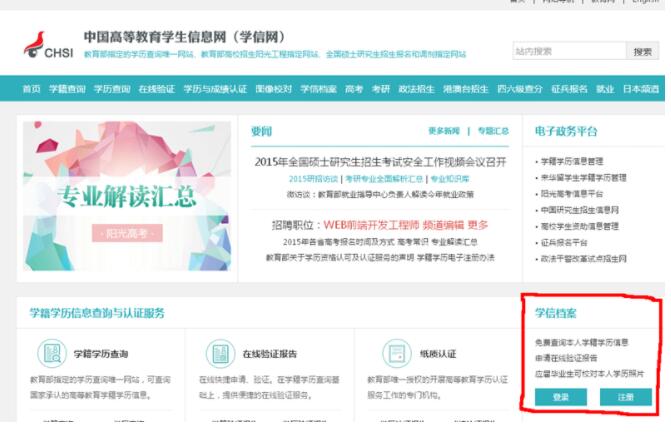Open 征兵报名 in navigation bar
This screenshot has height=434, width=671.
pos(569,89)
